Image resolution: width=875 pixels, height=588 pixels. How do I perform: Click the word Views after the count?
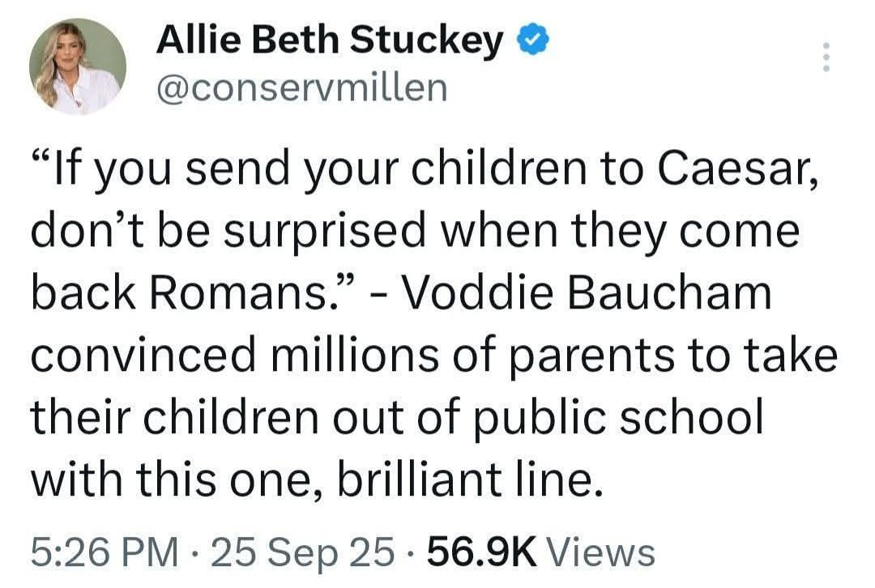pos(600,552)
